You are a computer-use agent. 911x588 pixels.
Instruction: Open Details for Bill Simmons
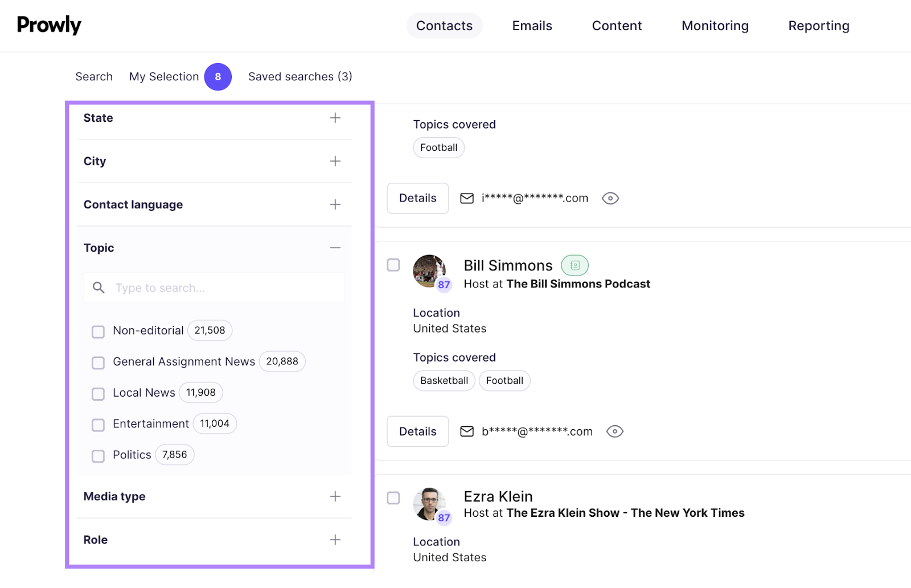(x=417, y=431)
